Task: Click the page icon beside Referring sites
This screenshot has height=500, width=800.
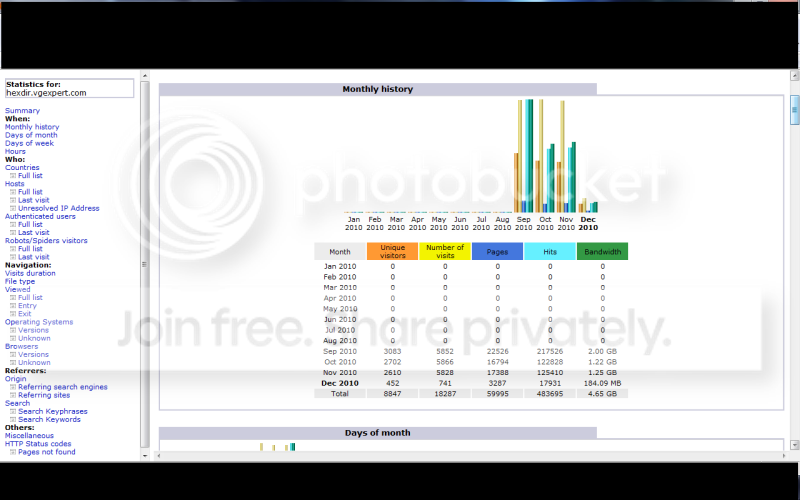Action: click(x=13, y=395)
